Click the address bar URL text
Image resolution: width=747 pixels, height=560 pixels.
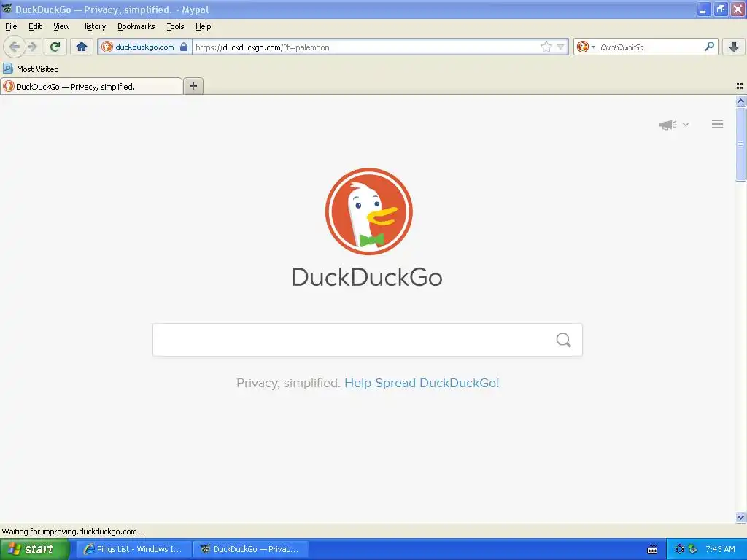coord(263,47)
